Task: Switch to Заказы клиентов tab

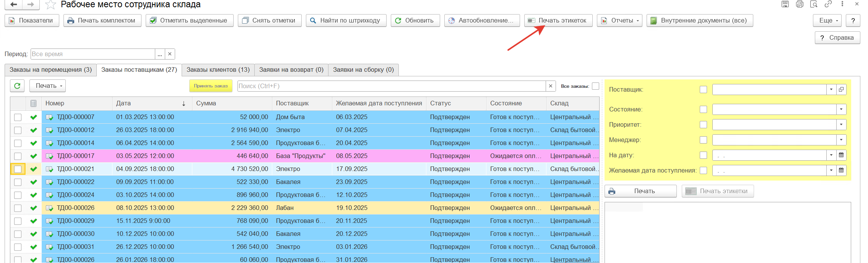Action: pos(218,70)
